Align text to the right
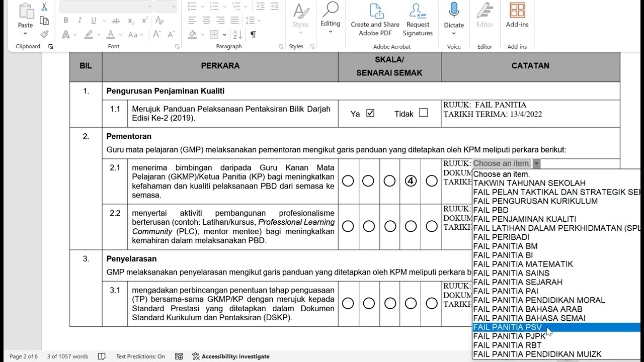This screenshot has height=362, width=644. (220, 21)
